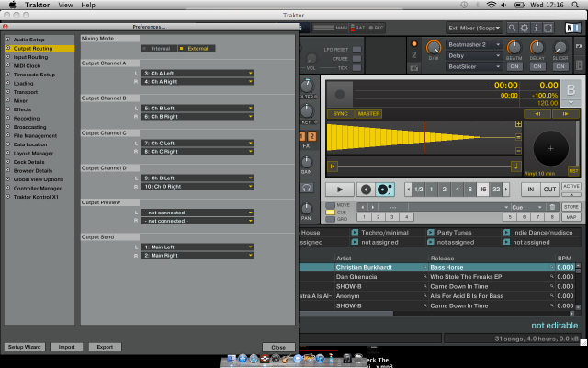
Task: Open the Beatmasher 2 effect dropdown
Action: [474, 45]
